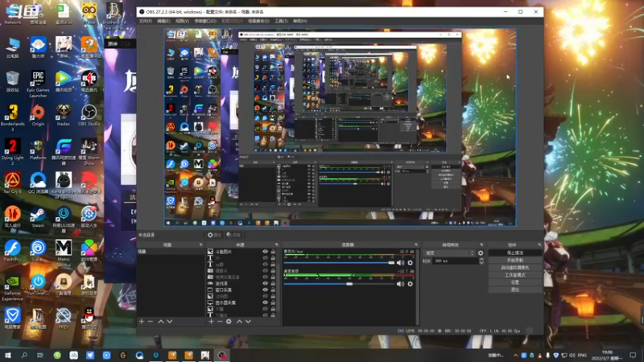Toggle lock on 显示器采集 source

(x=273, y=302)
